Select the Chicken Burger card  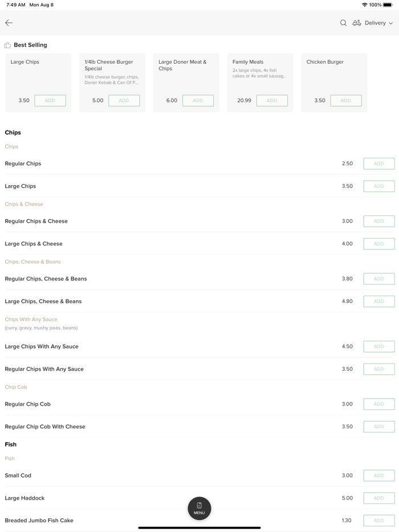click(x=334, y=74)
